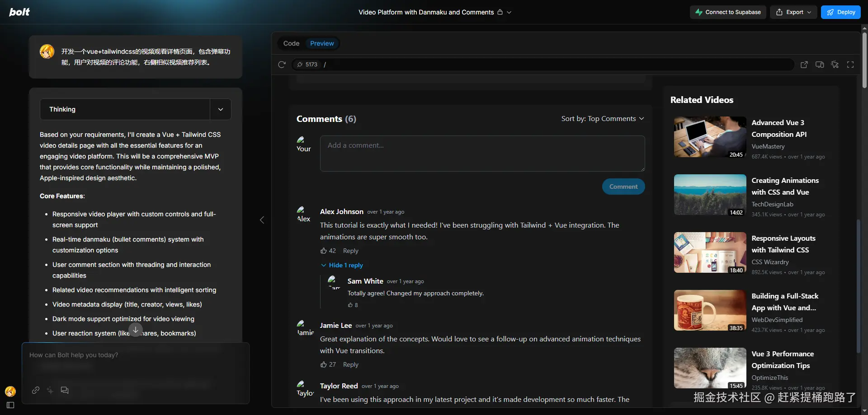Screen dimensions: 868x415
Task: Collapse replies with Hide 1 reply
Action: 342,265
